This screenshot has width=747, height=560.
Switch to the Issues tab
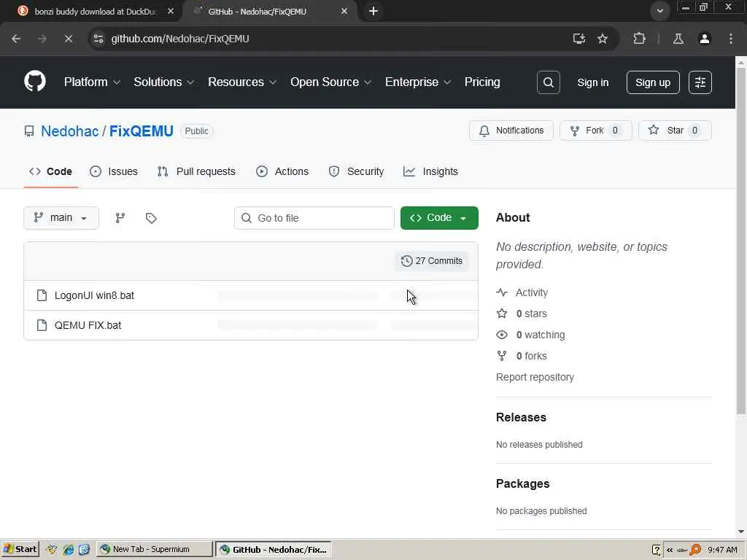(x=114, y=171)
